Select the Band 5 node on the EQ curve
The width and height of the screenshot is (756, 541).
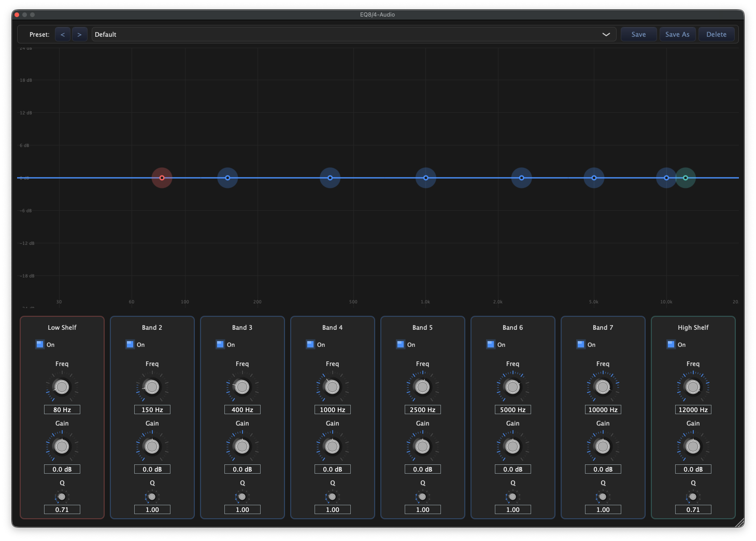pyautogui.click(x=425, y=178)
